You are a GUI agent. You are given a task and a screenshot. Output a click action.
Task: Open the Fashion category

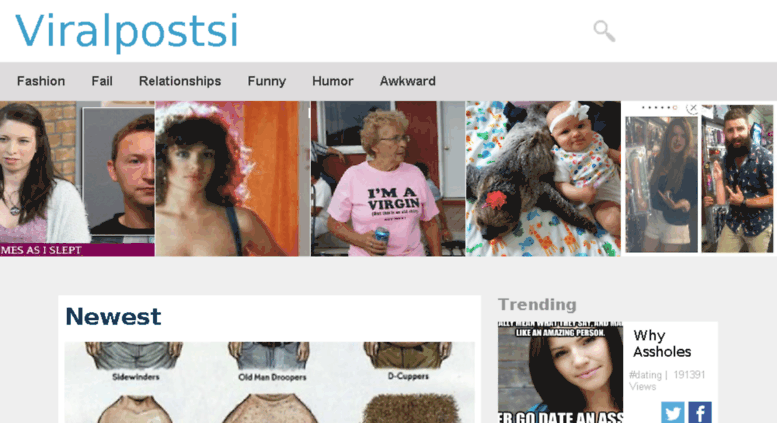(x=41, y=81)
